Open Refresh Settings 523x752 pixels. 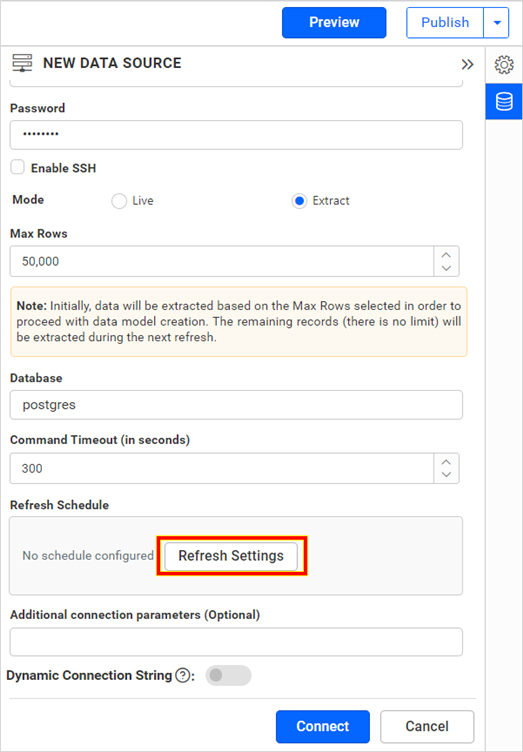(x=231, y=556)
